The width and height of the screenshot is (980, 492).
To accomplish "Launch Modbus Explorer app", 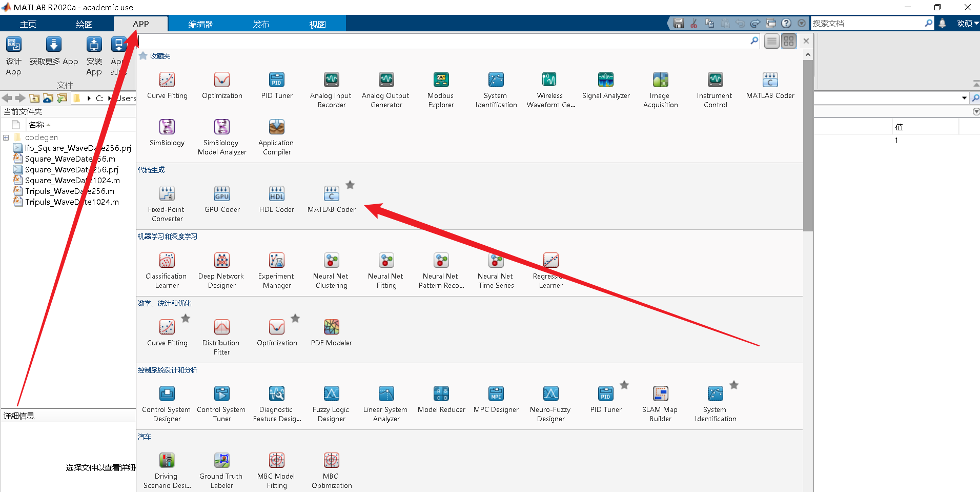I will coord(441,90).
